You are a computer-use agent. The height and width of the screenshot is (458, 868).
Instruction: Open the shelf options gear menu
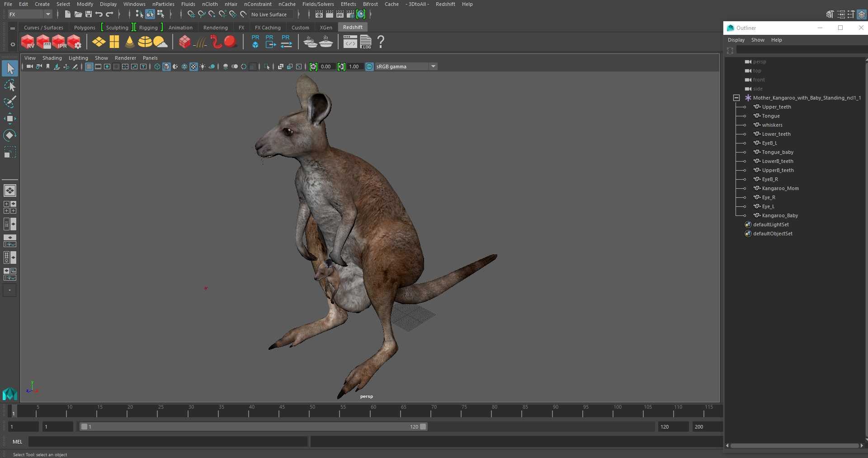tap(12, 44)
